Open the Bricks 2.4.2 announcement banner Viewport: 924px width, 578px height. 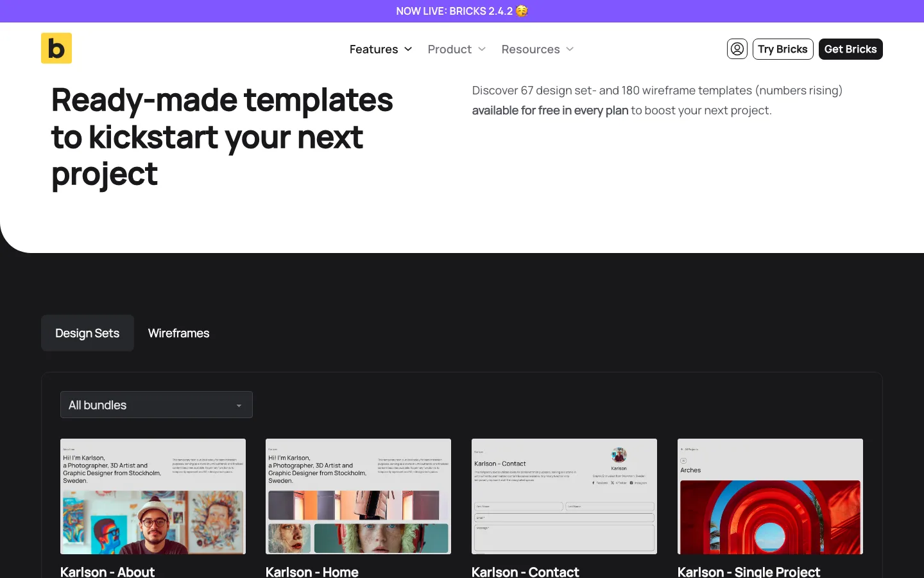pyautogui.click(x=462, y=11)
